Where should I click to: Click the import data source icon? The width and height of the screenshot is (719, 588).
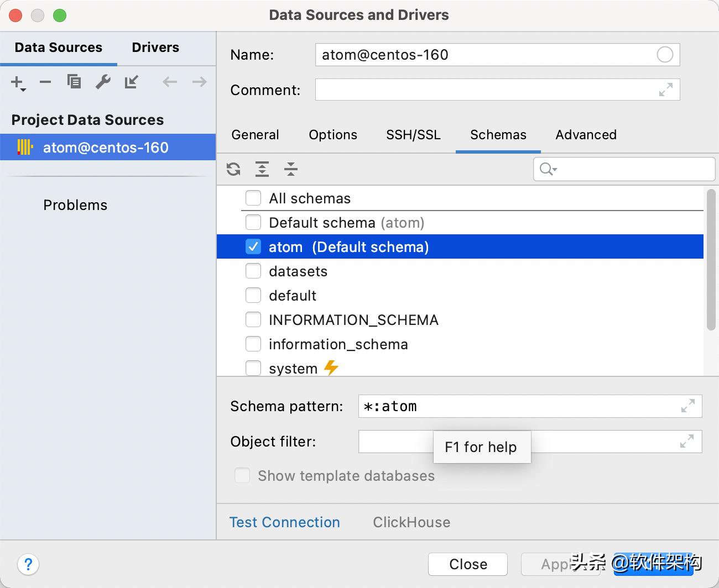(132, 82)
